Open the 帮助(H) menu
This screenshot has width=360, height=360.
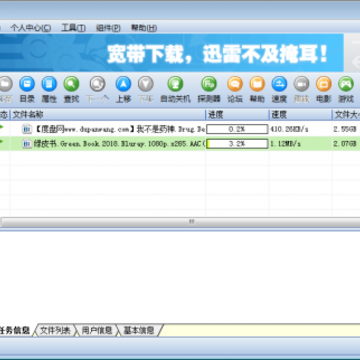point(144,28)
